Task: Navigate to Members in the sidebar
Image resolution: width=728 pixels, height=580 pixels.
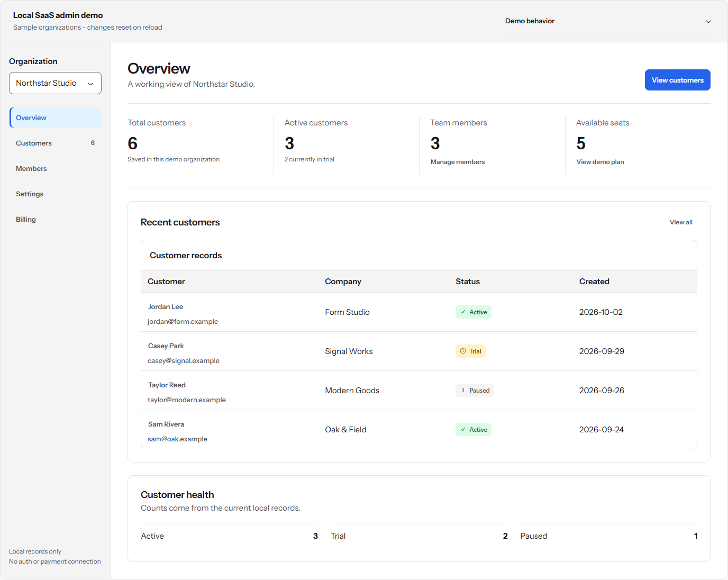Action: click(x=56, y=168)
